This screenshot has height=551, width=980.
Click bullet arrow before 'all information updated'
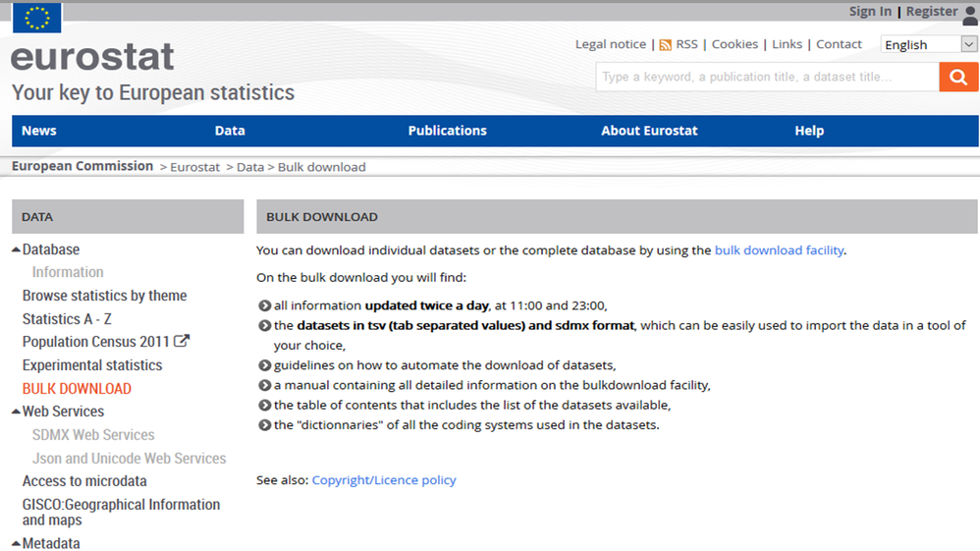264,305
